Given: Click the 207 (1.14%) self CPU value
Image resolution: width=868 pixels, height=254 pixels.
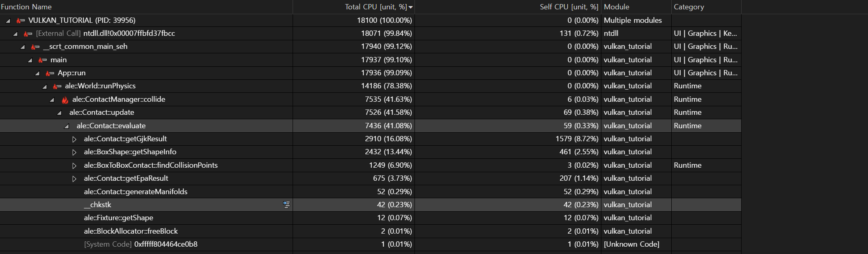Looking at the screenshot, I should pyautogui.click(x=579, y=178).
